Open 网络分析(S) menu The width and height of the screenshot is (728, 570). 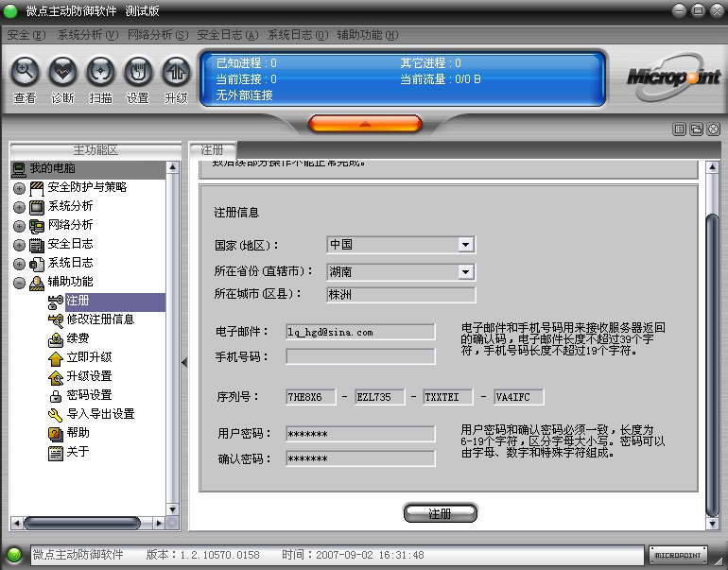(x=158, y=35)
